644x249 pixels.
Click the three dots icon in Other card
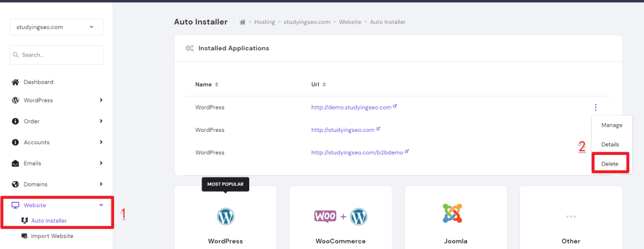(x=571, y=217)
